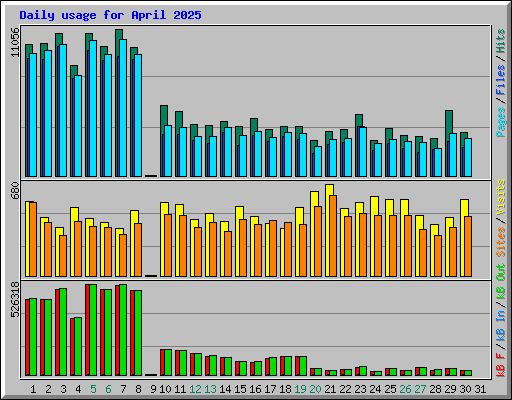Click the day 15 sites orange bar
The image size is (512, 400).
[x=243, y=248]
